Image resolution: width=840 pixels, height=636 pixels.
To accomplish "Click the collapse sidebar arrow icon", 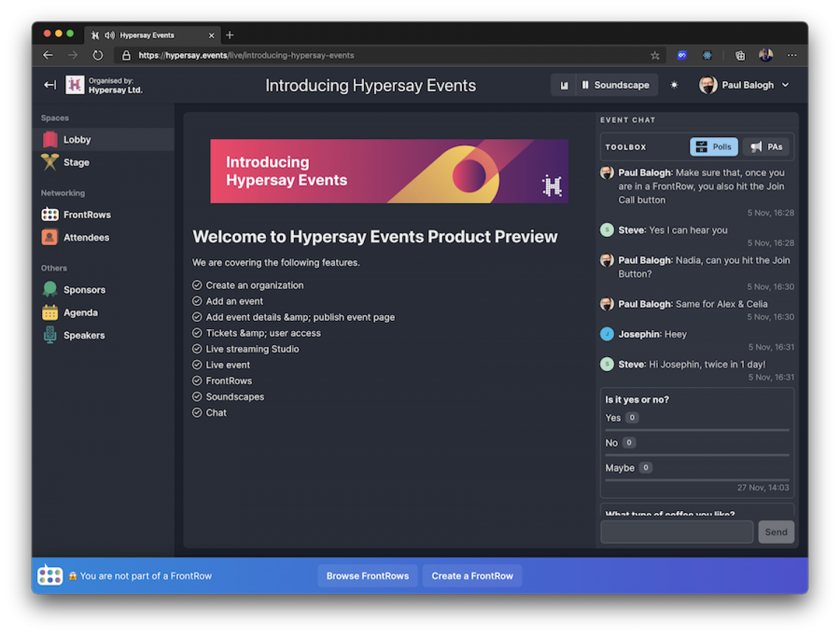I will tap(50, 85).
